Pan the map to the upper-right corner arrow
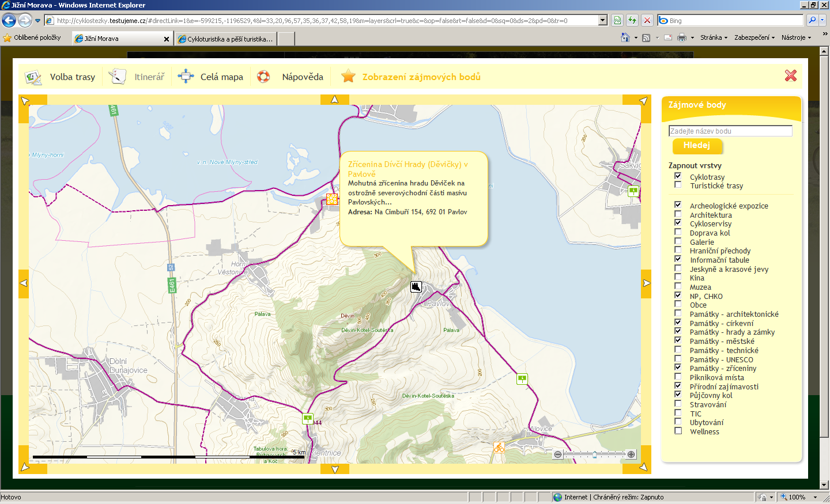 [x=644, y=101]
